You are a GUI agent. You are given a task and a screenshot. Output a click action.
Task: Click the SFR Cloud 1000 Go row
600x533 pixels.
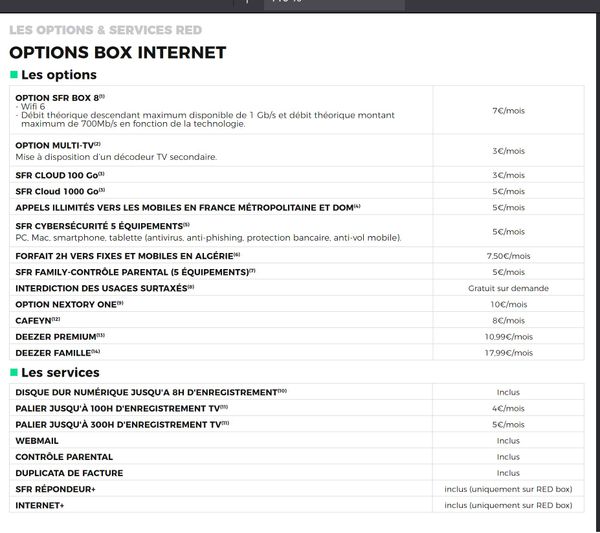click(x=60, y=191)
